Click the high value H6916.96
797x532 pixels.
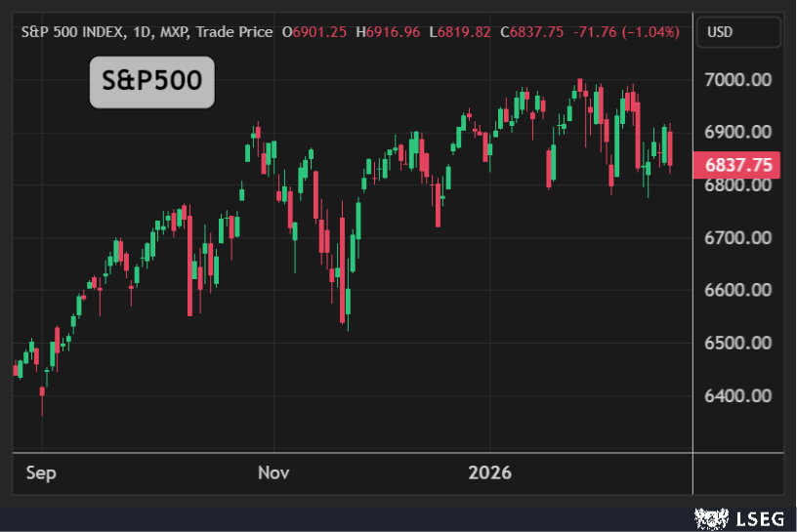tap(388, 32)
